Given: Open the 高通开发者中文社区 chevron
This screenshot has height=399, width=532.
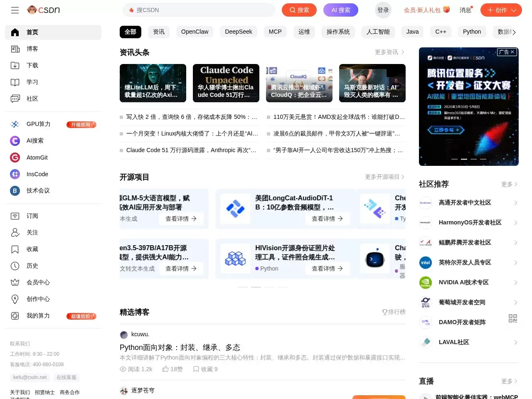Looking at the screenshot, I should 515,203.
